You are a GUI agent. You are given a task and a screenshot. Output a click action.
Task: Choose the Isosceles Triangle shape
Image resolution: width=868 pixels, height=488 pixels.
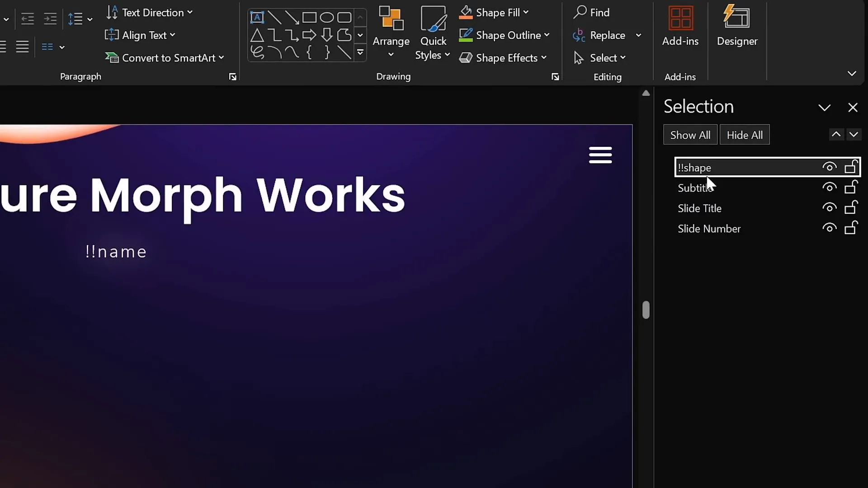(x=257, y=35)
